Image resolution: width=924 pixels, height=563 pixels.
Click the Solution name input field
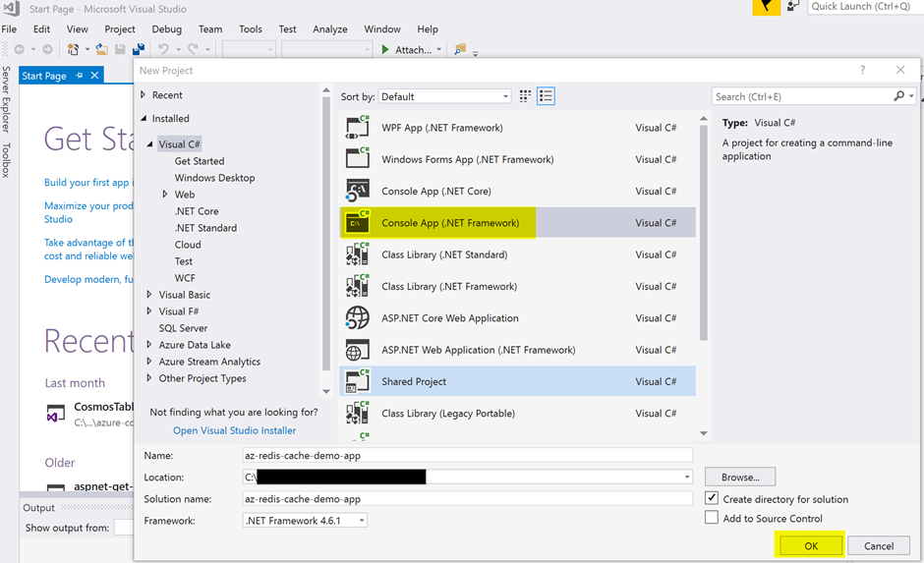(x=467, y=499)
